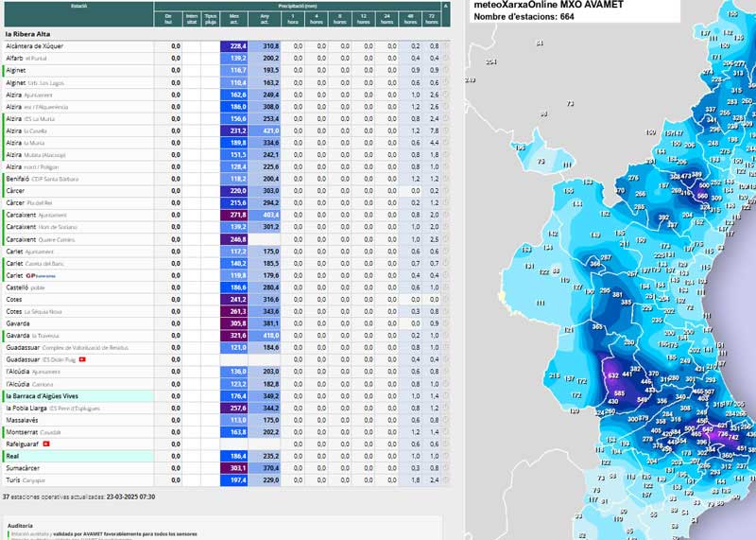756x540 pixels.
Task: Click the 585 value on the map
Action: pyautogui.click(x=620, y=393)
